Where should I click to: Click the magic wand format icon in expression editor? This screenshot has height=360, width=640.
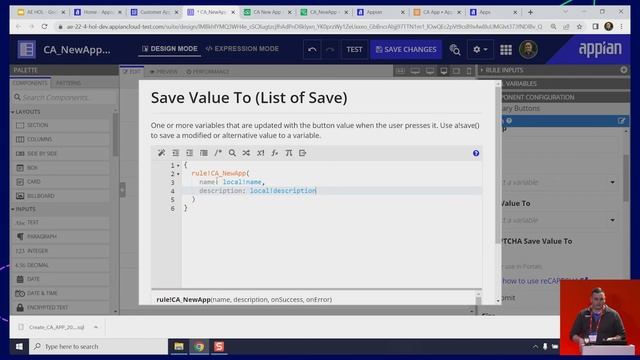coord(161,153)
